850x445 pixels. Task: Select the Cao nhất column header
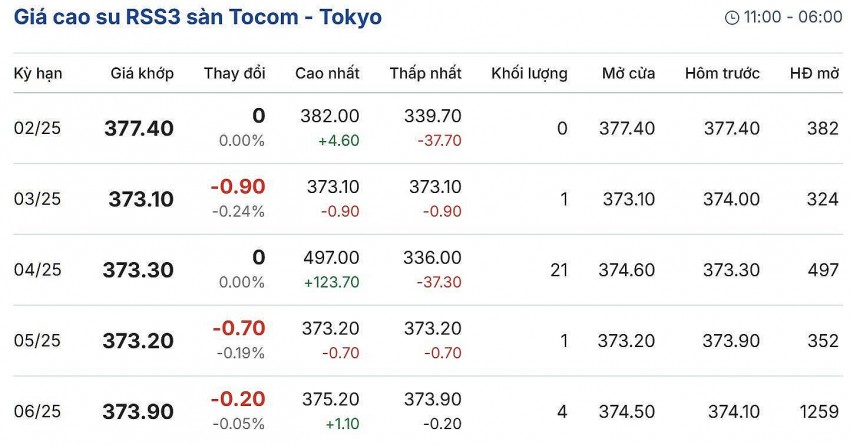[327, 74]
